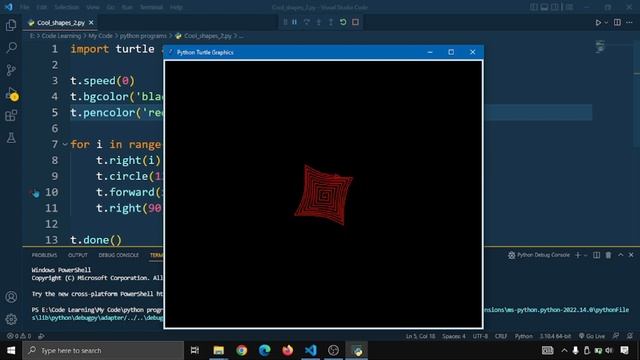Open Firefox from the taskbar
This screenshot has width=640, height=360.
pos(287,351)
